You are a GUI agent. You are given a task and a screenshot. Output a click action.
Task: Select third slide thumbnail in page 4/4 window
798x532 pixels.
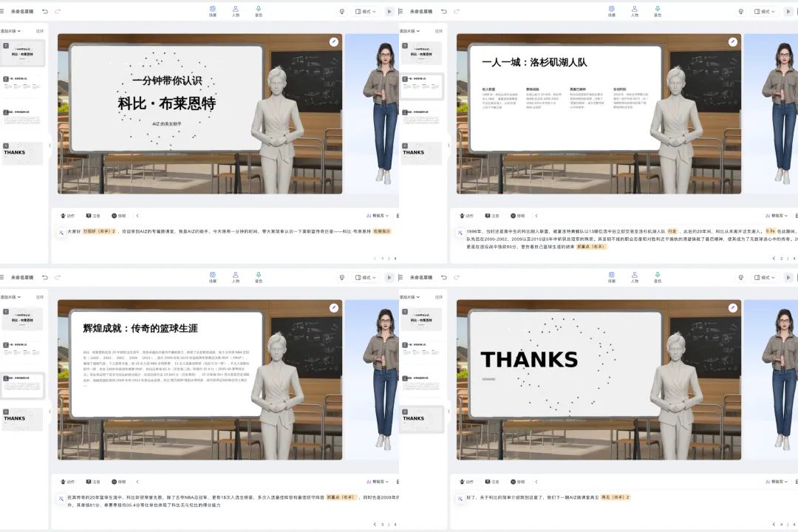pyautogui.click(x=421, y=386)
